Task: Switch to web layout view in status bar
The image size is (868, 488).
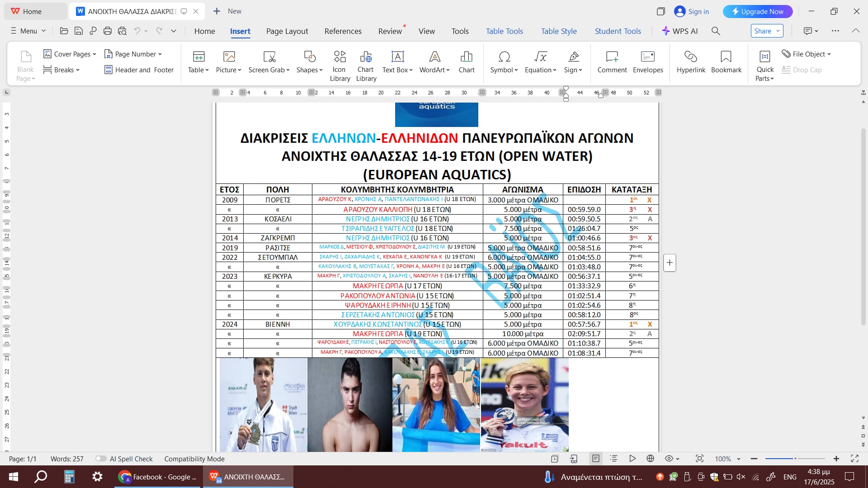Action: 650,459
